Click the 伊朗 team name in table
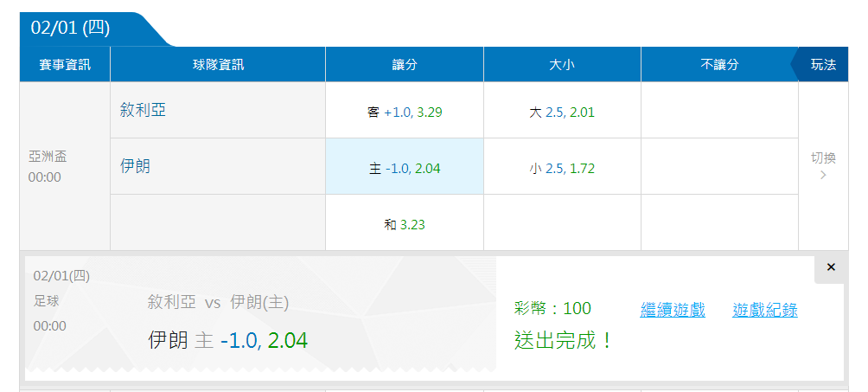 [x=135, y=166]
